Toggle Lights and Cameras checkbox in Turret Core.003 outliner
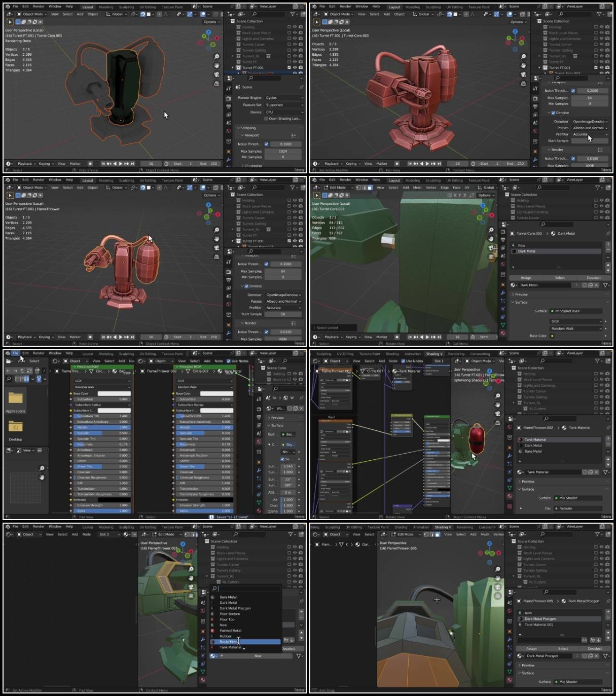The width and height of the screenshot is (616, 696). tap(596, 212)
